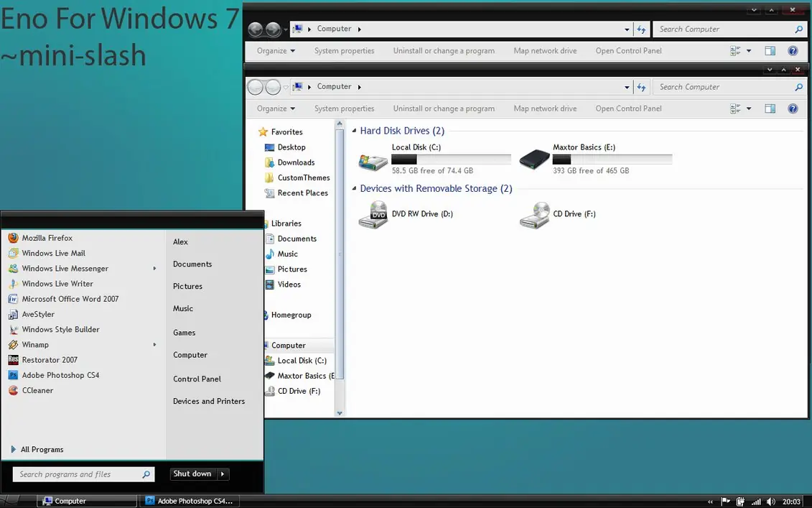Launch Windows Live Writer
This screenshot has width=812, height=508.
51,284
